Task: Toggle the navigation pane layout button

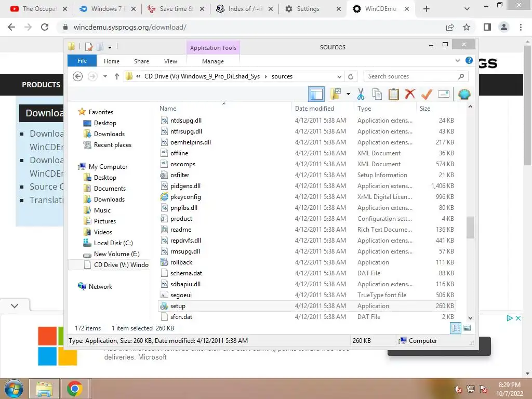Action: [316, 94]
